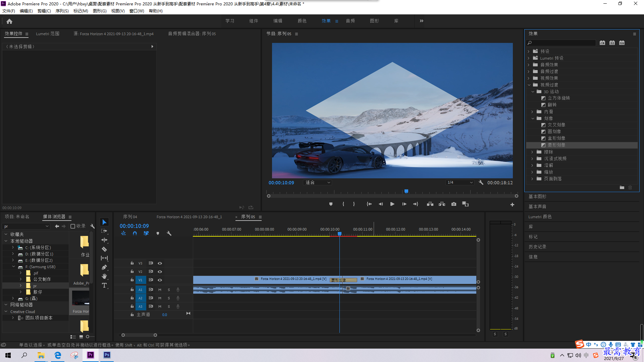Switch to 序列 04 timeline tab
Image resolution: width=644 pixels, height=362 pixels.
[130, 217]
